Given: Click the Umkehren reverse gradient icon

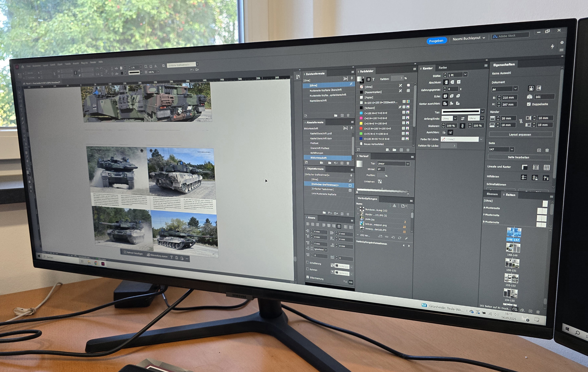Looking at the screenshot, I should tap(380, 181).
